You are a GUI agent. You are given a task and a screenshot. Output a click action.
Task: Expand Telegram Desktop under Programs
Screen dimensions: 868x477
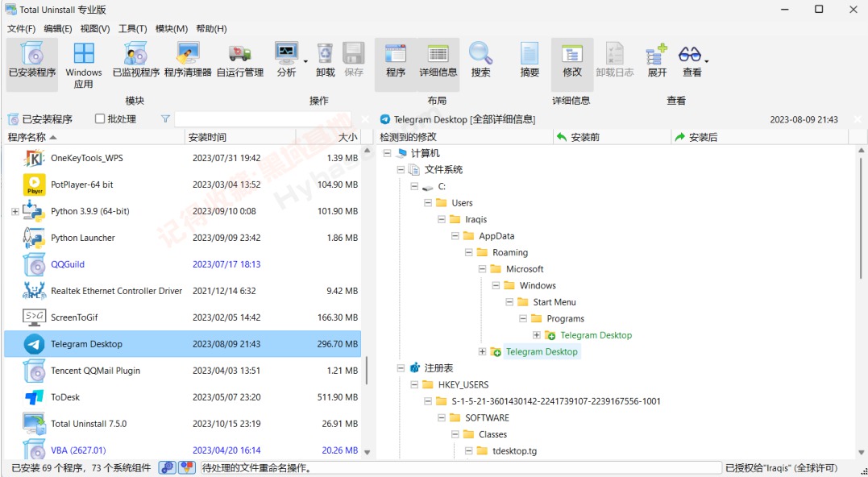coord(537,334)
